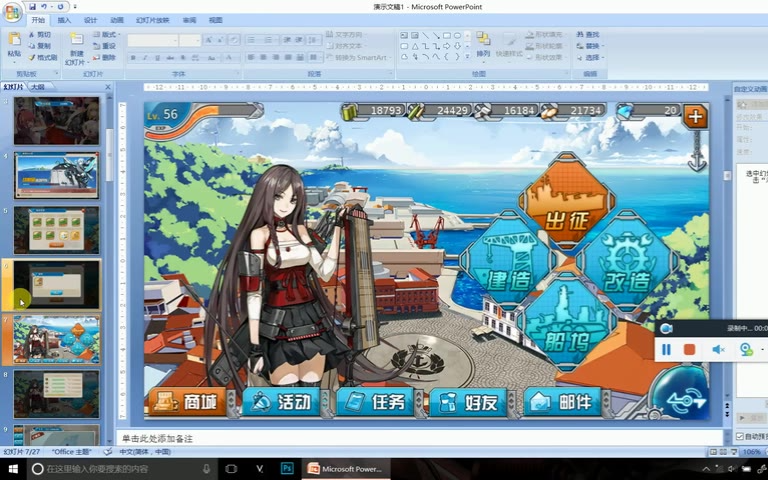The height and width of the screenshot is (480, 768).
Task: Open the round Office button menu
Action: (x=13, y=12)
